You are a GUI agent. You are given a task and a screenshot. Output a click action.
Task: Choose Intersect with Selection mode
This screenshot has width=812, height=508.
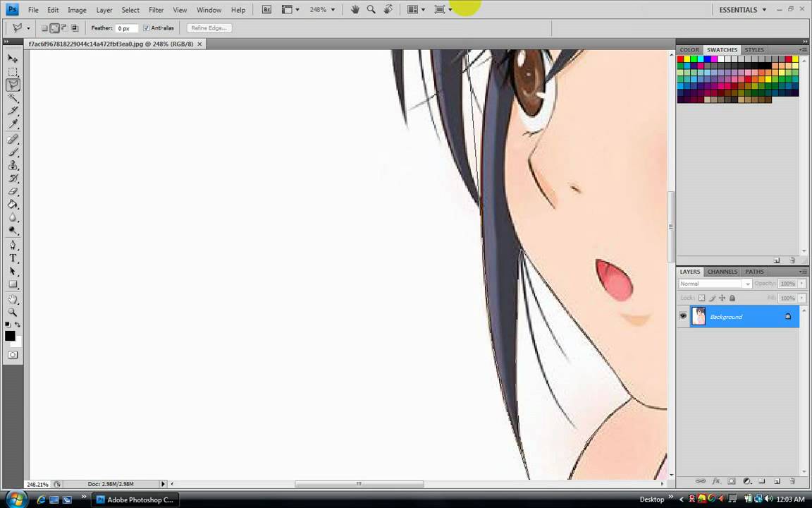tap(75, 28)
